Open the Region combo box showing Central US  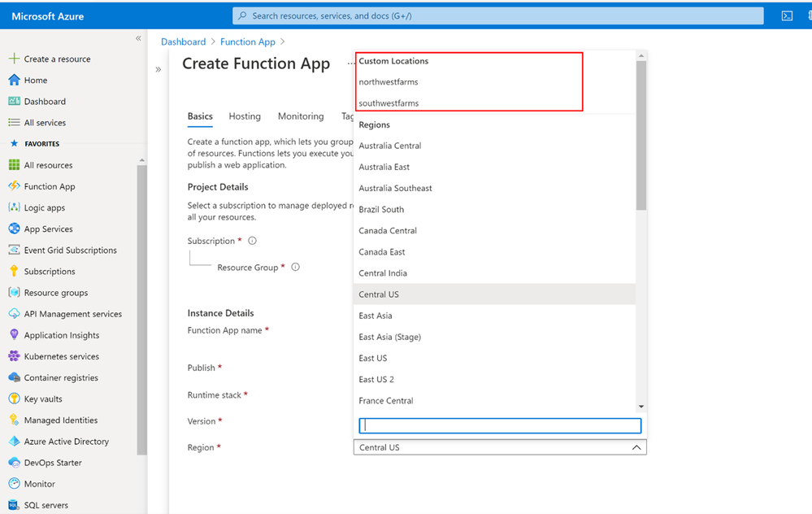point(500,447)
